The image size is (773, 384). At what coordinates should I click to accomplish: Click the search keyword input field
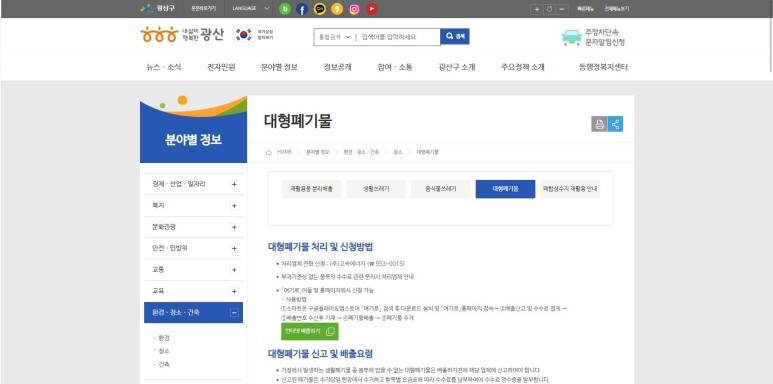[398, 36]
